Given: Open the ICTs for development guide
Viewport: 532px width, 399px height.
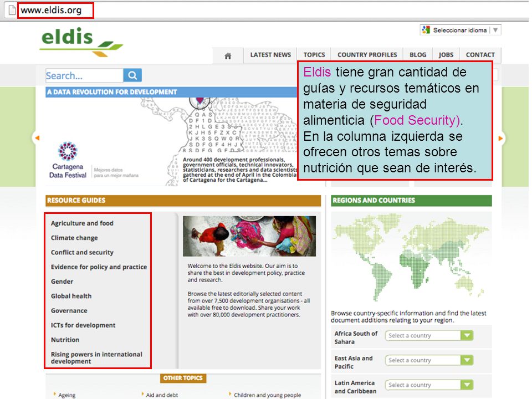Looking at the screenshot, I should tap(83, 325).
